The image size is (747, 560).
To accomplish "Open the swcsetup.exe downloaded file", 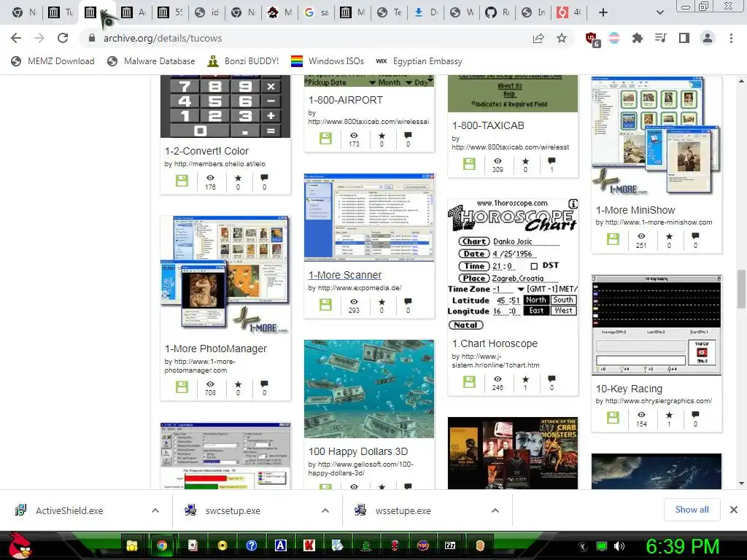I will tap(233, 510).
